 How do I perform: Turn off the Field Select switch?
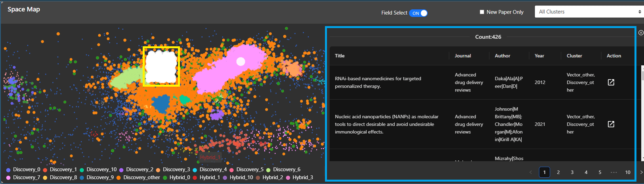point(418,13)
